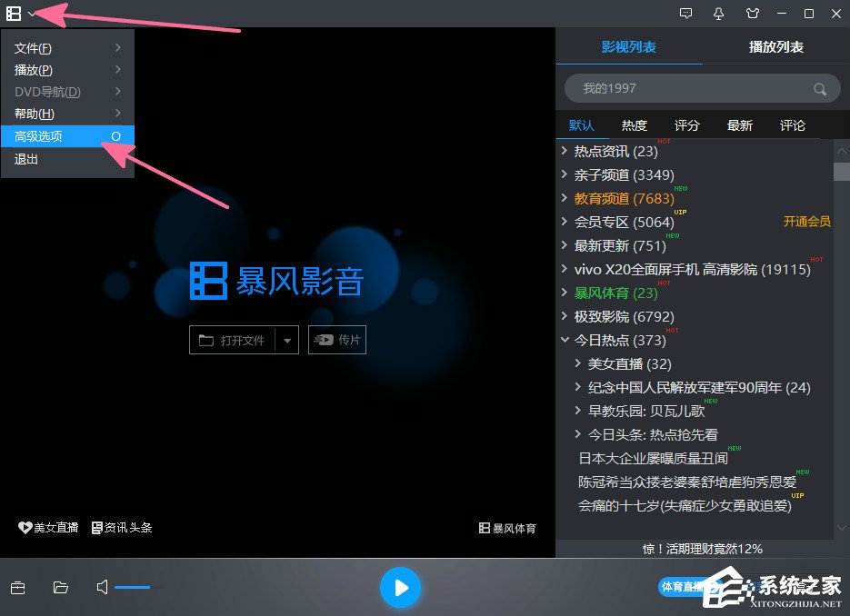This screenshot has height=616, width=850.
Task: Pin the player always on top
Action: (x=718, y=14)
